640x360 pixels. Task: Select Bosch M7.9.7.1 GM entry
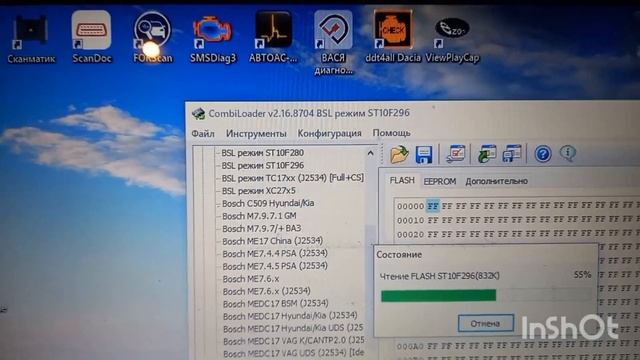tap(259, 216)
